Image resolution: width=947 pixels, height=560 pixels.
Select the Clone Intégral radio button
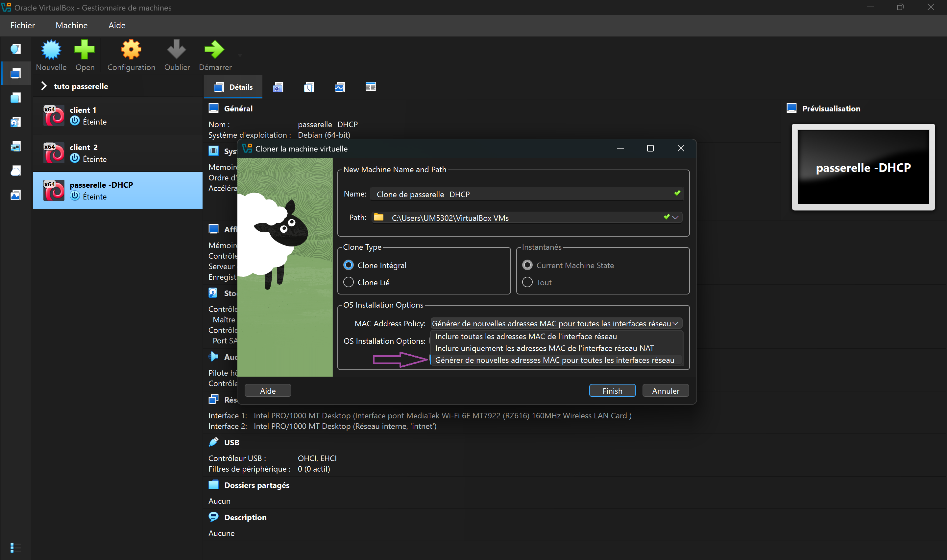(x=348, y=265)
